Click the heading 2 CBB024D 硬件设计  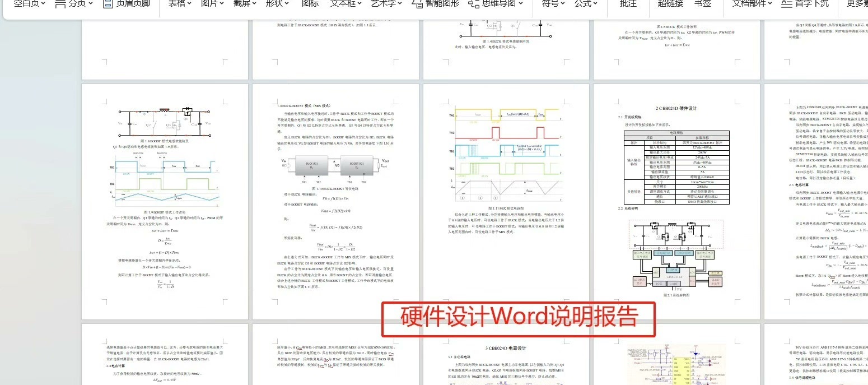[676, 108]
